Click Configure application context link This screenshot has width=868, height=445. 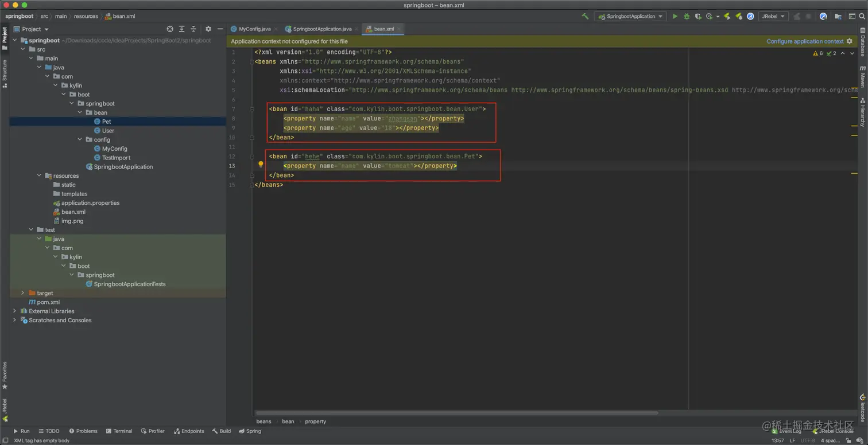(x=805, y=41)
